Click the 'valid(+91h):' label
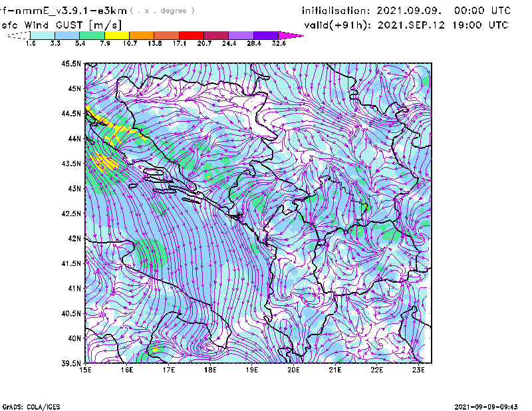 338,25
